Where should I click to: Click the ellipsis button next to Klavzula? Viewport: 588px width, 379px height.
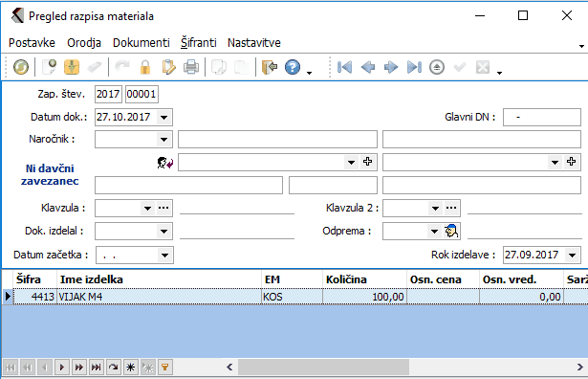[163, 209]
